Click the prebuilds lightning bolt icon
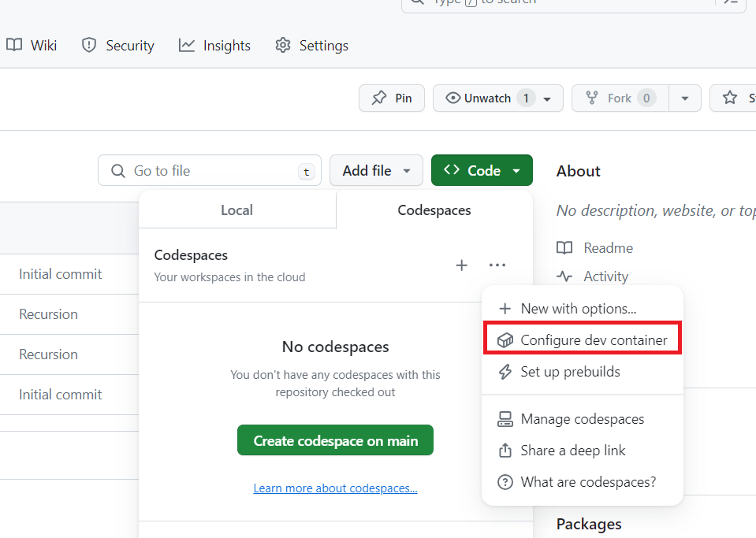This screenshot has height=538, width=756. (505, 372)
